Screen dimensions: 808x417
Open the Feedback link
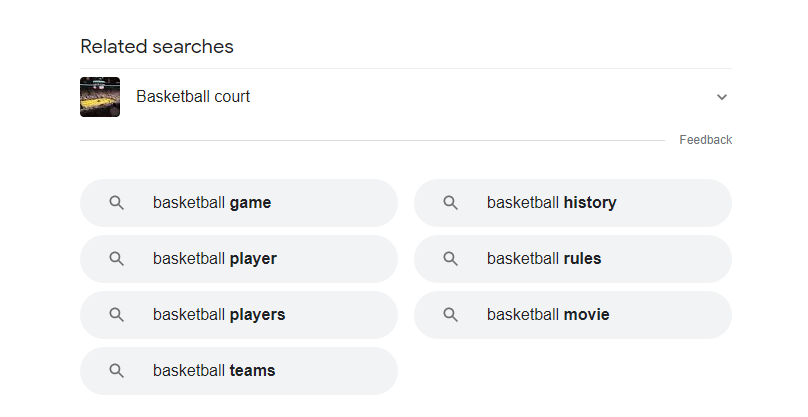(705, 140)
